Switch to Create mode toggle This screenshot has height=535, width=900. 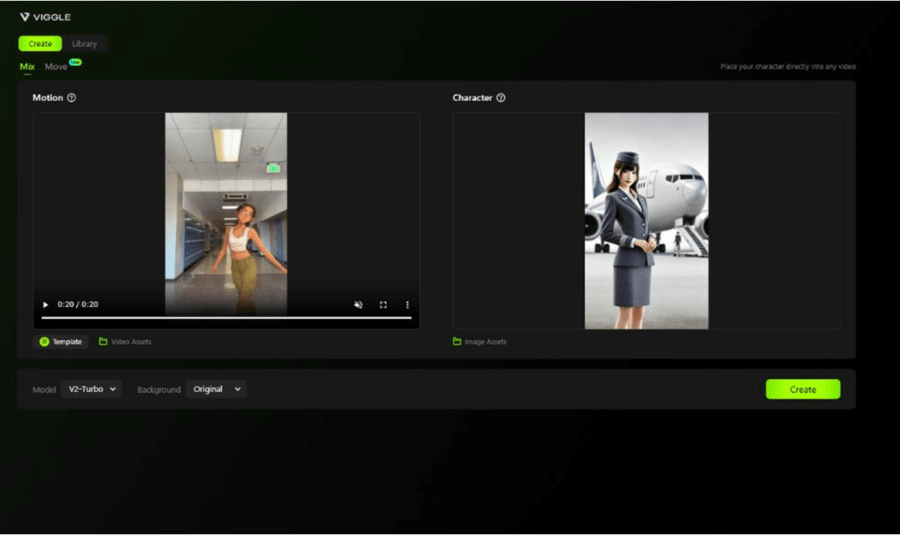[x=40, y=44]
